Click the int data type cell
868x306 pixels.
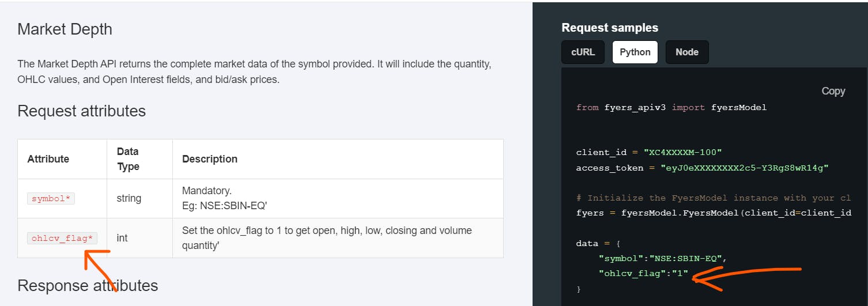tap(122, 237)
